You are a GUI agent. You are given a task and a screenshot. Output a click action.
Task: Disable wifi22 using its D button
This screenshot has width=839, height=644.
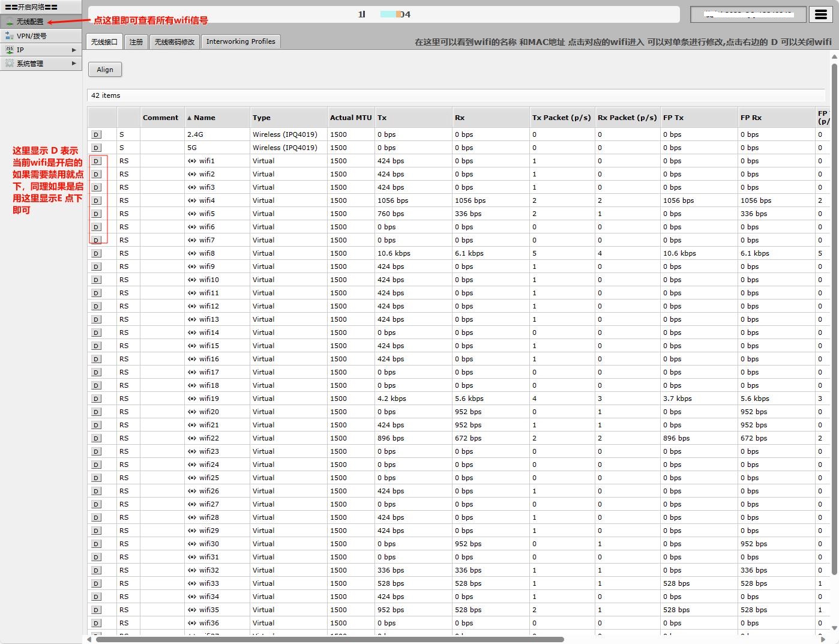point(96,438)
